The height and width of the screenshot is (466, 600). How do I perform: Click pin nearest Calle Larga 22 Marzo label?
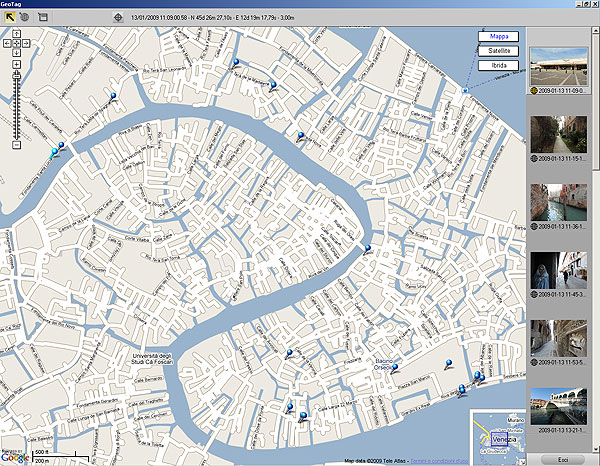pyautogui.click(x=303, y=416)
